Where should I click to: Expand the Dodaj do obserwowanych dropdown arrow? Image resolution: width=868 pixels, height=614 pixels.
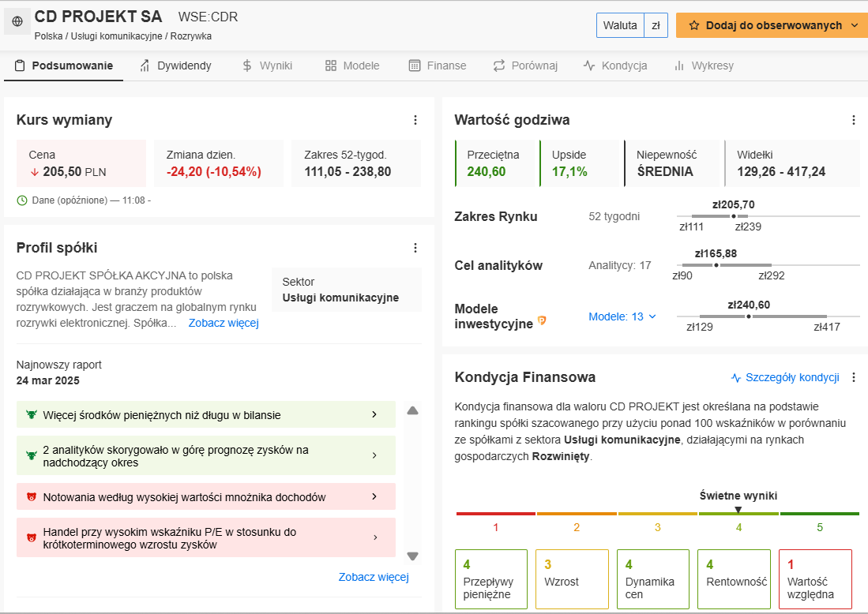tap(854, 25)
